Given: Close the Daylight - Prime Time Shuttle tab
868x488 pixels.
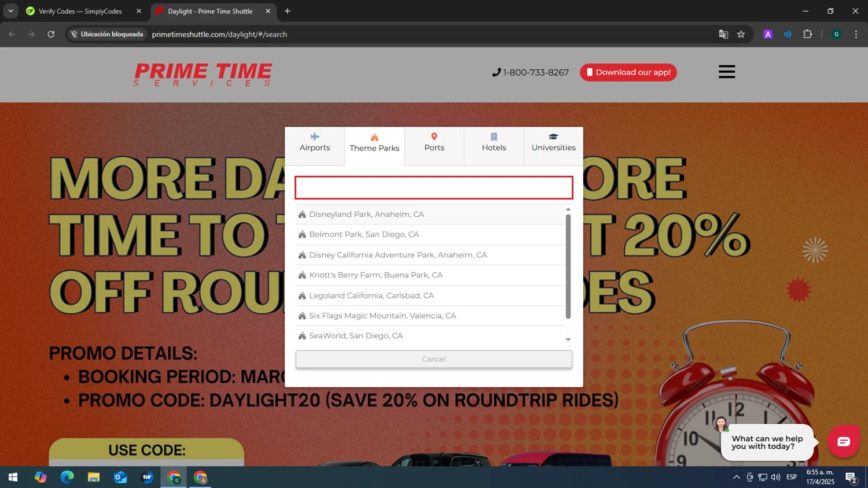Looking at the screenshot, I should coord(268,11).
